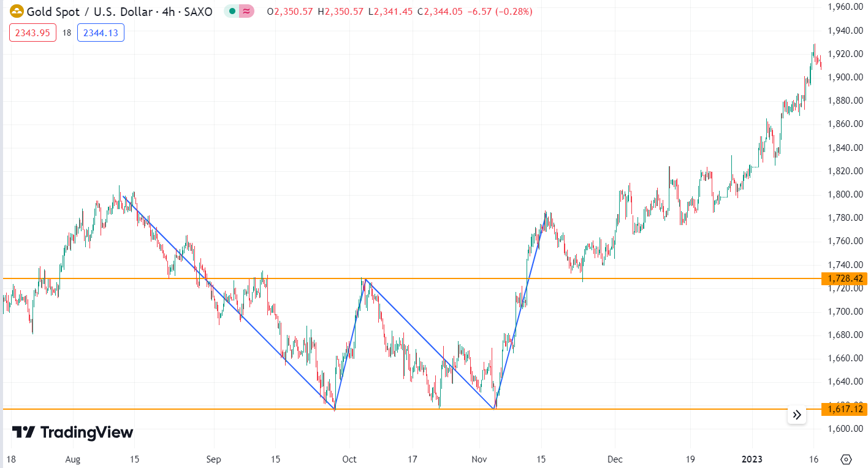Click the 1,660.00 price axis label
The height and width of the screenshot is (468, 868).
point(845,358)
